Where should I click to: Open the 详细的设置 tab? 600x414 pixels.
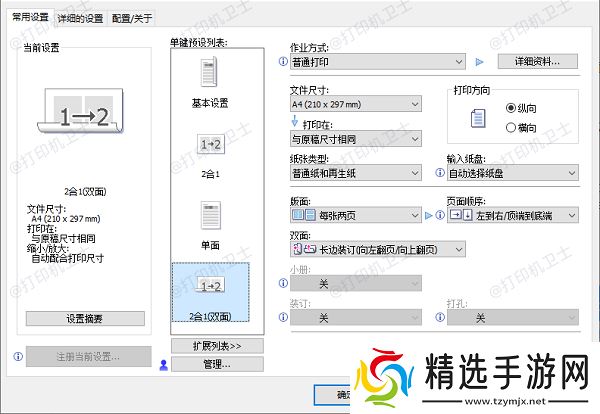click(x=80, y=18)
